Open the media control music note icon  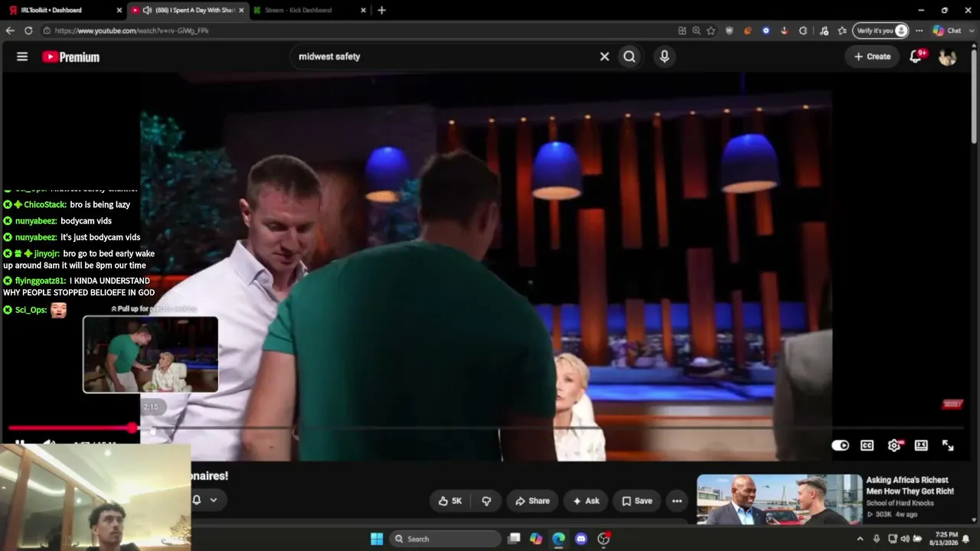point(824,31)
